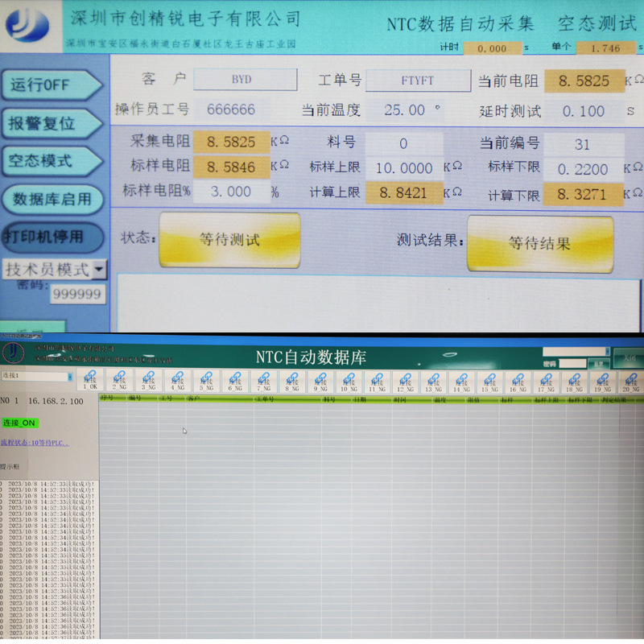
Task: Click the password field showing 999999
Action: [x=77, y=294]
